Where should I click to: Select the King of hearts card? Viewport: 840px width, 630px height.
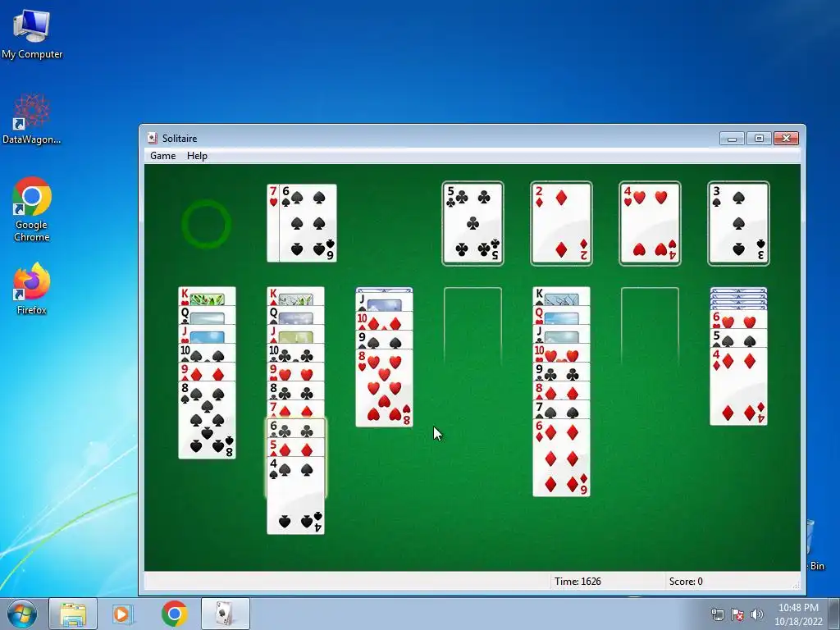pos(207,296)
